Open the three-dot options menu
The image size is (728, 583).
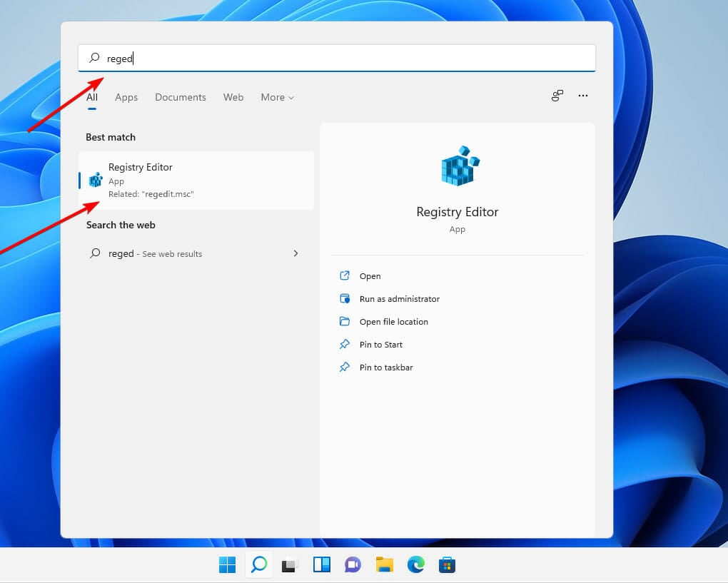click(x=582, y=96)
